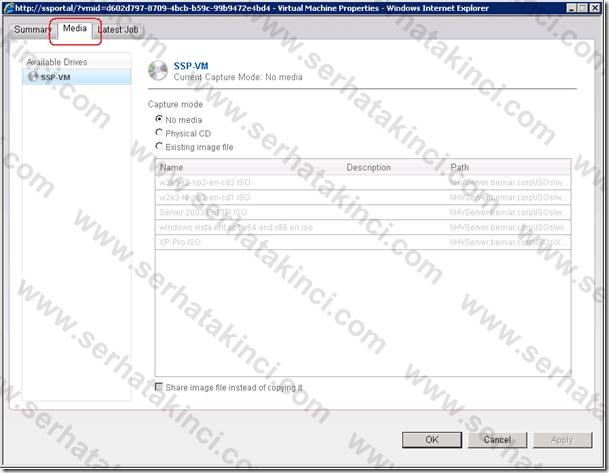Click the SSP-VM drive disc icon in Available Drives
609x473 pixels.
point(33,77)
